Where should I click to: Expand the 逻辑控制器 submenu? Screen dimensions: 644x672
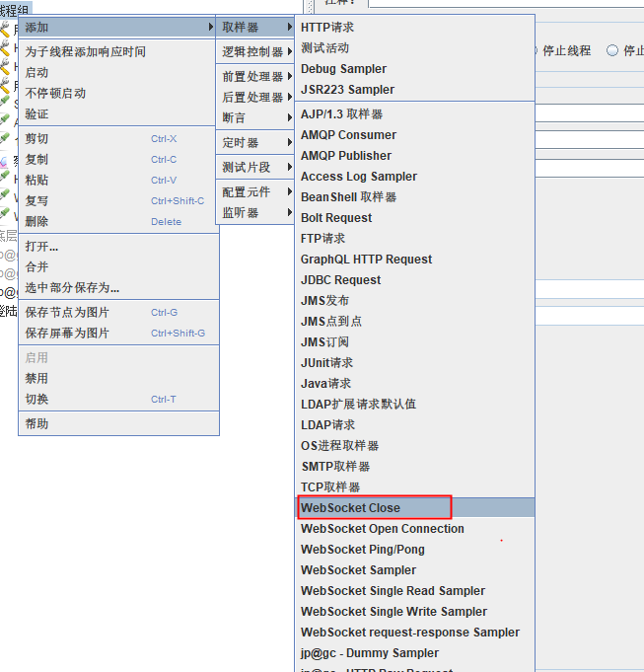[254, 52]
